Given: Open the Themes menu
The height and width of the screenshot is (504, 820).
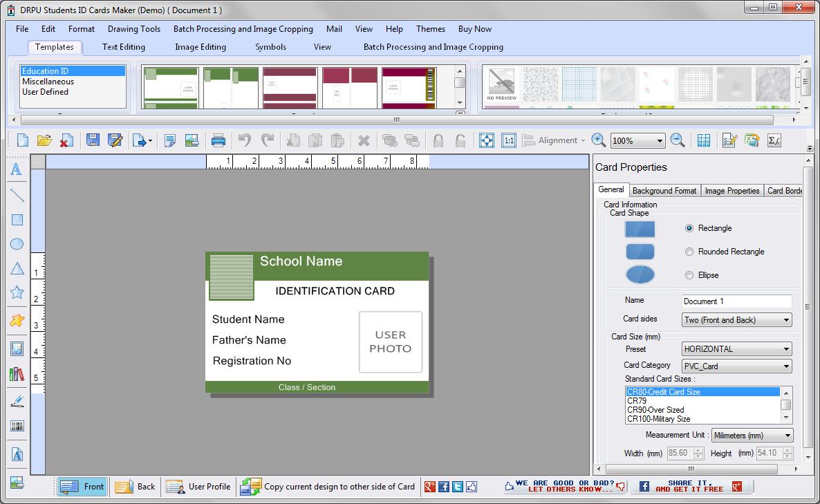Looking at the screenshot, I should (x=430, y=29).
